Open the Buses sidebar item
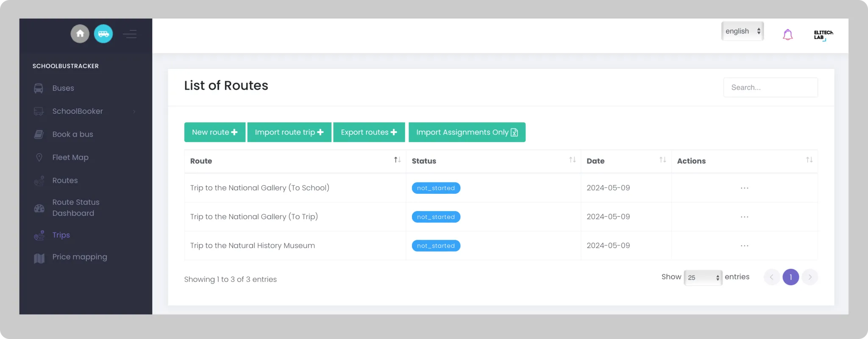Viewport: 868px width, 339px height. 63,88
